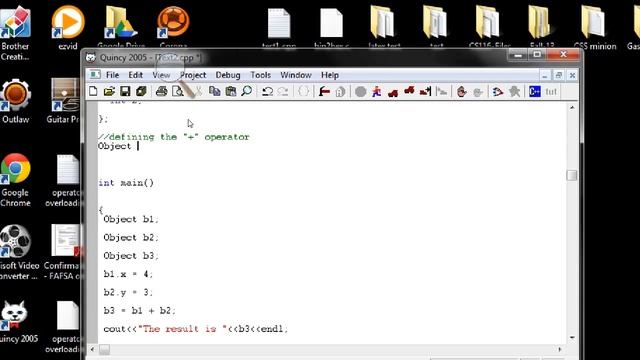This screenshot has width=640, height=360.
Task: Click the Quincy cat icon in title bar
Action: (x=91, y=58)
